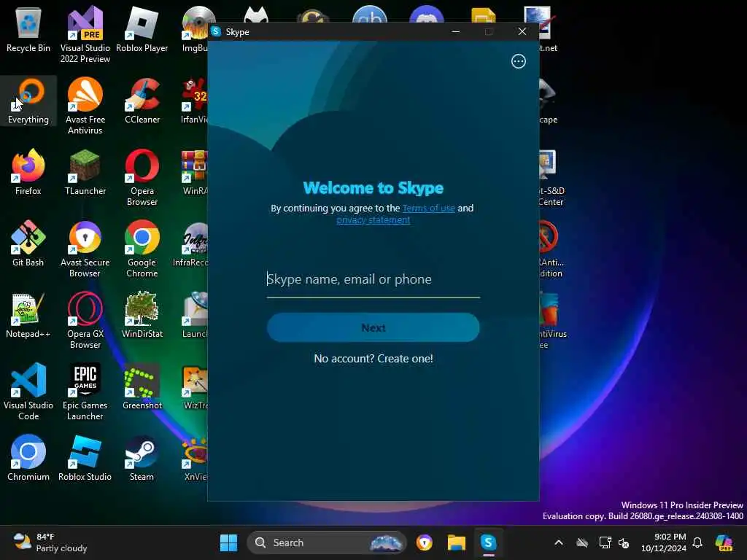Click the Next button in Skype
747x560 pixels.
(x=373, y=327)
